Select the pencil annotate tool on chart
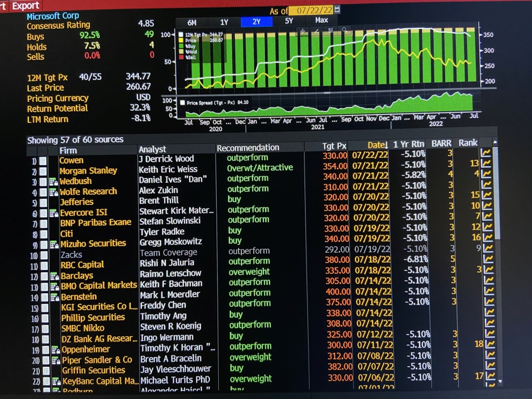This screenshot has width=532, height=399. [x=316, y=31]
